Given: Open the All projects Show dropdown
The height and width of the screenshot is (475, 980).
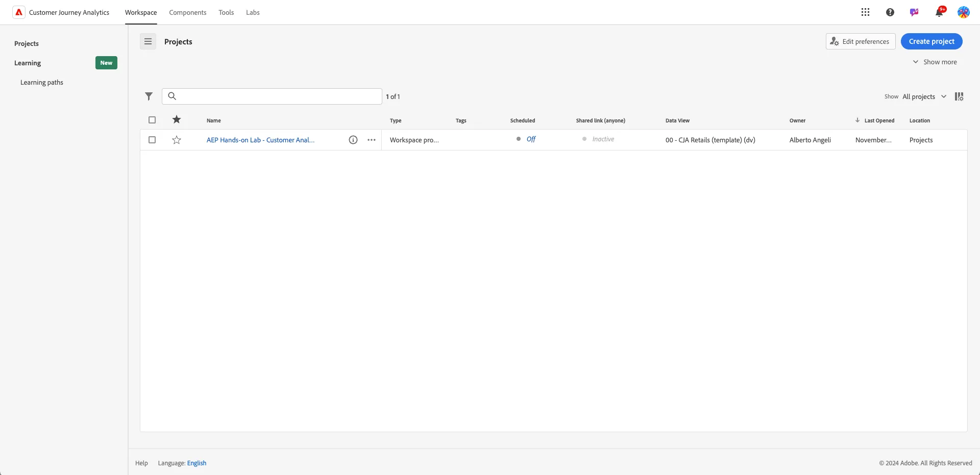Looking at the screenshot, I should 924,96.
